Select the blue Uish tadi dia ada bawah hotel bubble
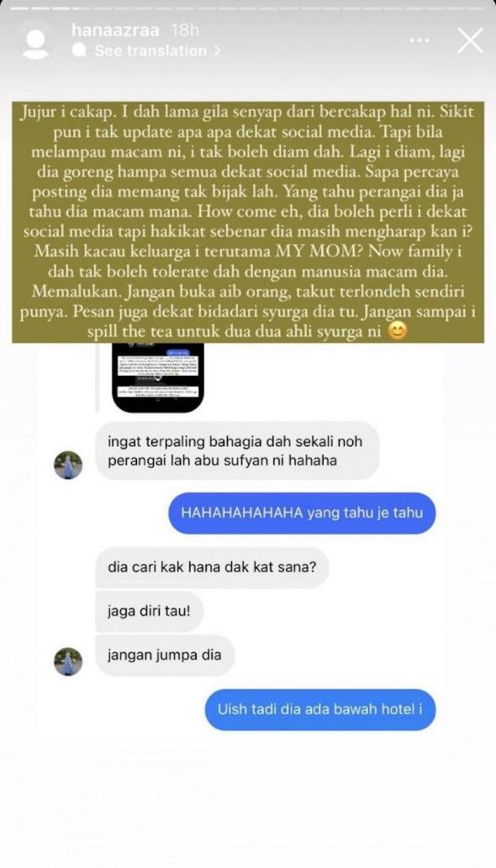496x868 pixels. pos(320,709)
